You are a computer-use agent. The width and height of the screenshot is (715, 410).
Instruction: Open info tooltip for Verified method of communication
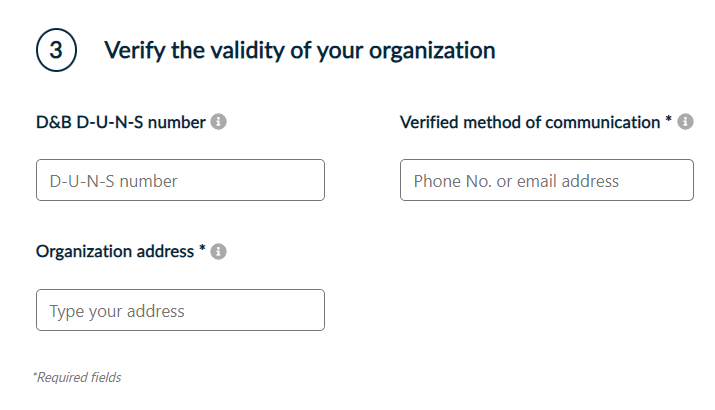[x=685, y=122]
